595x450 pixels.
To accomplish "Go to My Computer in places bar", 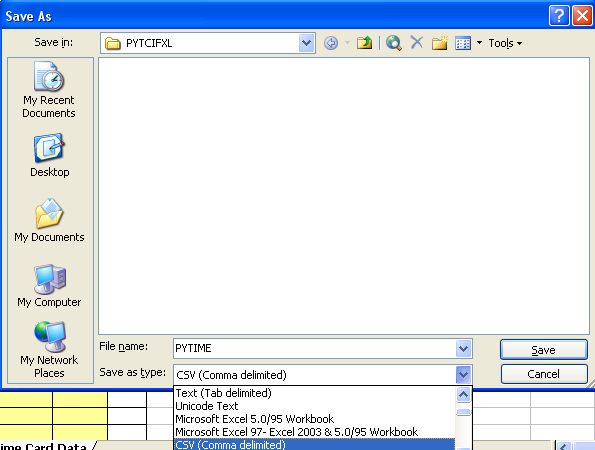I will pyautogui.click(x=49, y=286).
